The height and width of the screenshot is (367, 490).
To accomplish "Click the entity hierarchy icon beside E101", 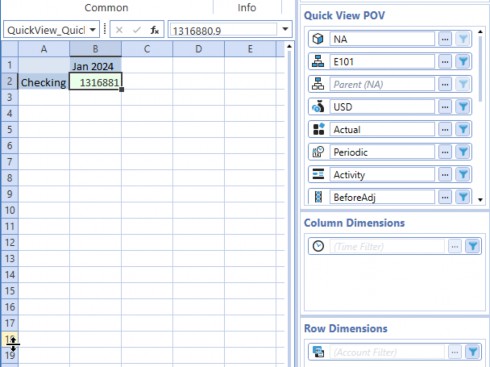I will coord(318,62).
